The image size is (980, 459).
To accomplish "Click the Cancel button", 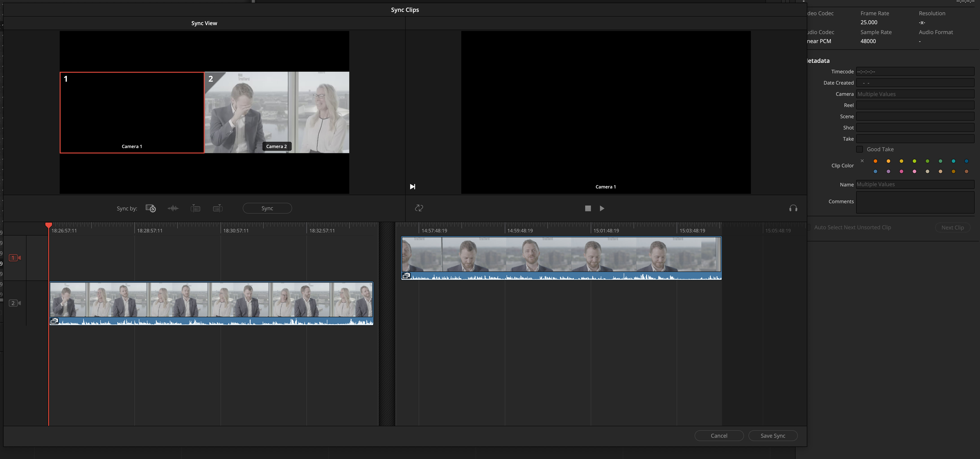I will point(719,435).
